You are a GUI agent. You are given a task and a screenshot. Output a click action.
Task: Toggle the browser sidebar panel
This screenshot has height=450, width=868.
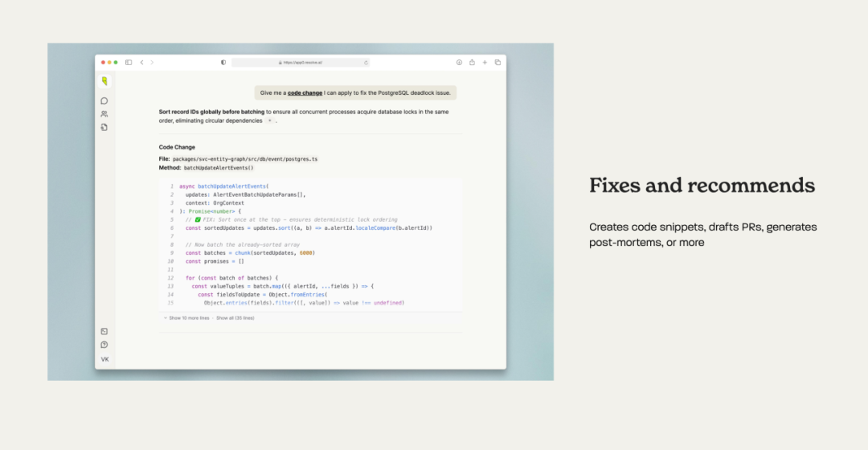[x=129, y=62]
